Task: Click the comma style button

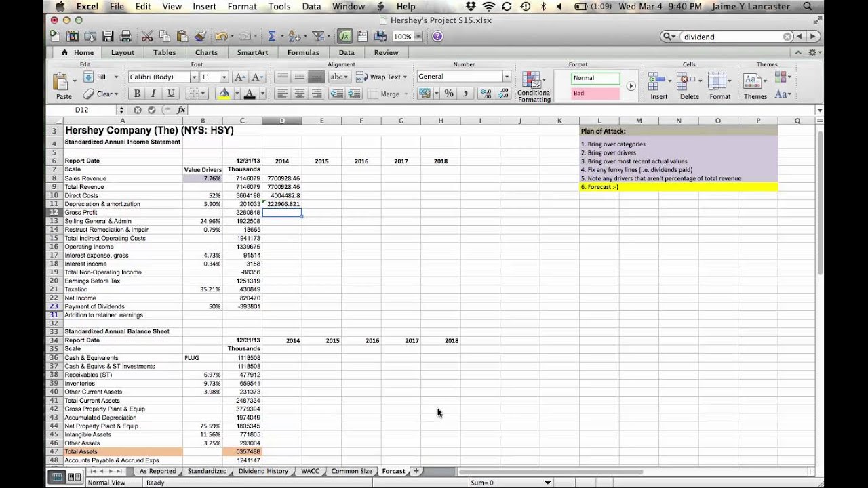Action: click(x=465, y=94)
